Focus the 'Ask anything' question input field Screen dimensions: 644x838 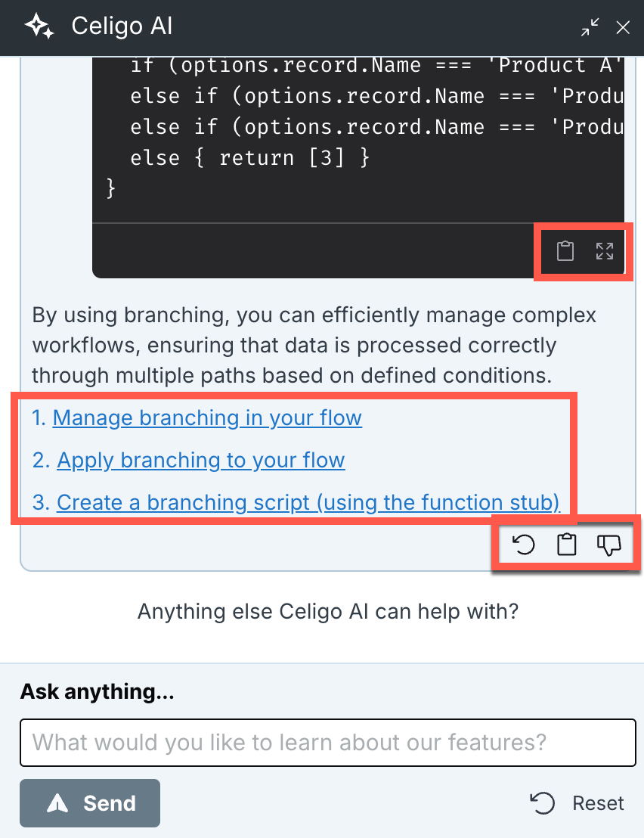(x=328, y=743)
